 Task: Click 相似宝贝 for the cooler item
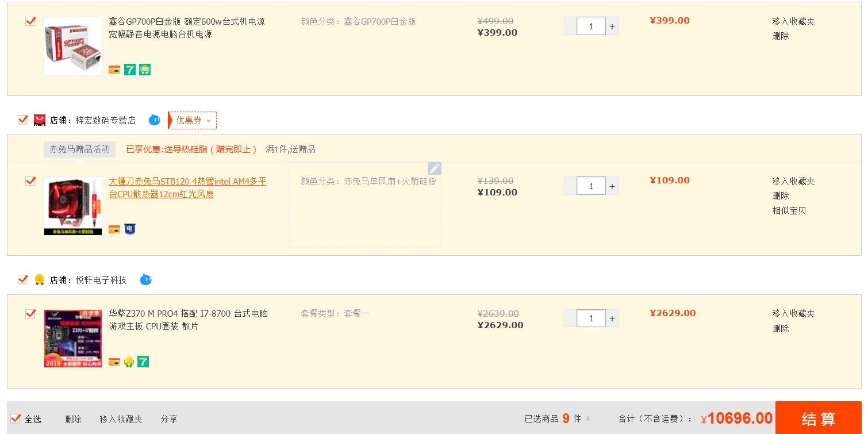coord(789,210)
